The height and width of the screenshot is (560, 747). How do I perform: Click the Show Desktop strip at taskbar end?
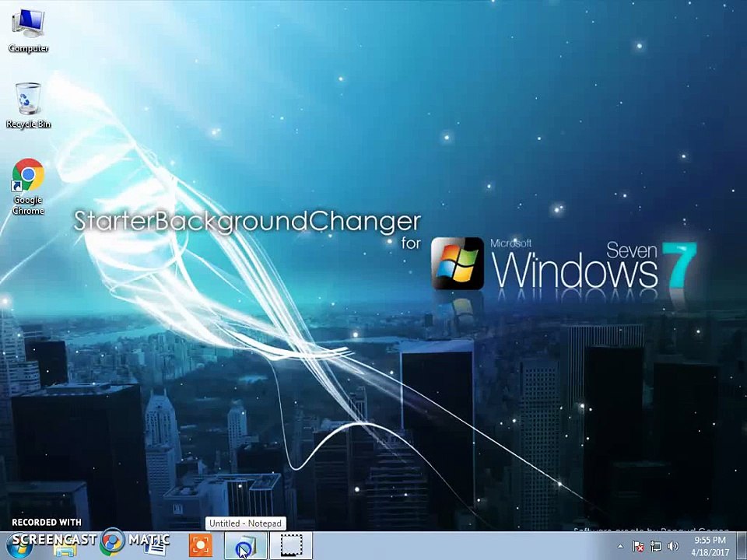pyautogui.click(x=743, y=546)
